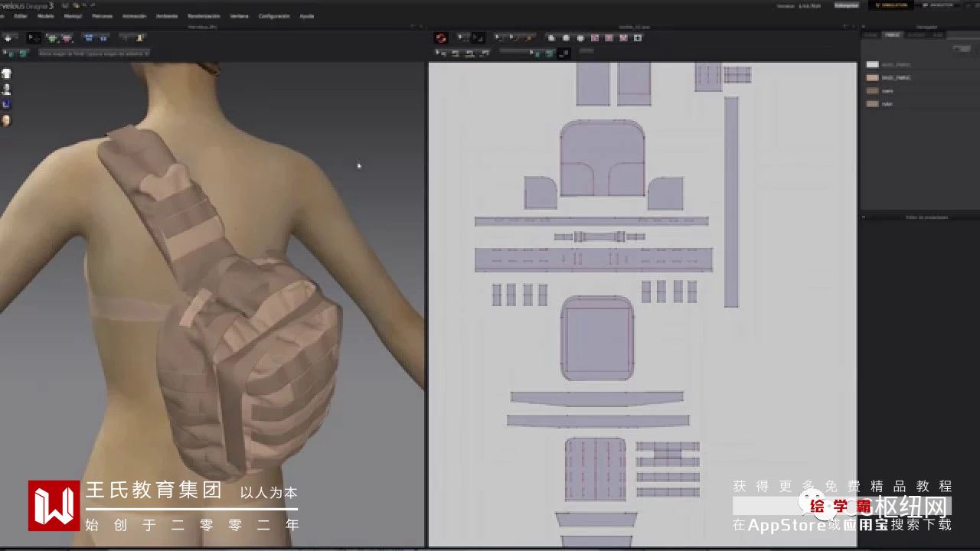This screenshot has width=980, height=551.
Task: Open the Renderización menu
Action: 204,15
